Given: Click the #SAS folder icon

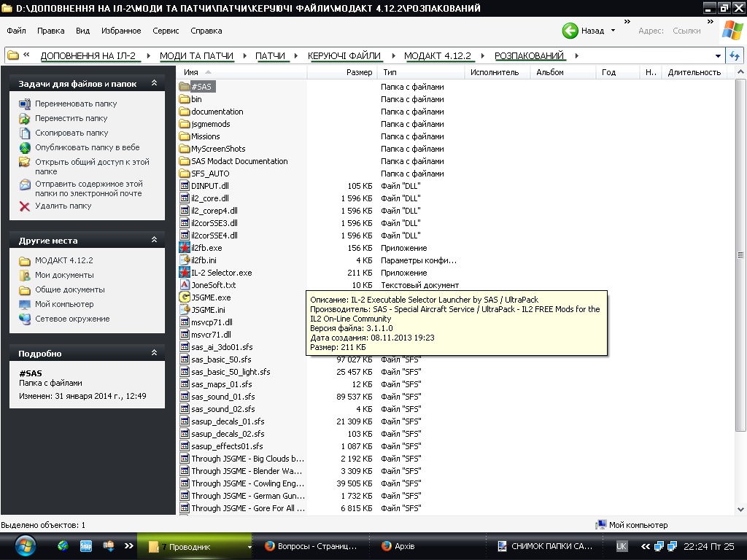Looking at the screenshot, I should click(185, 87).
